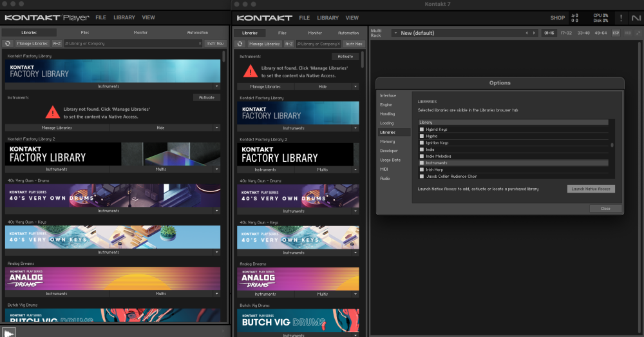Select Audio section in Options sidebar
The width and height of the screenshot is (644, 337).
click(385, 178)
